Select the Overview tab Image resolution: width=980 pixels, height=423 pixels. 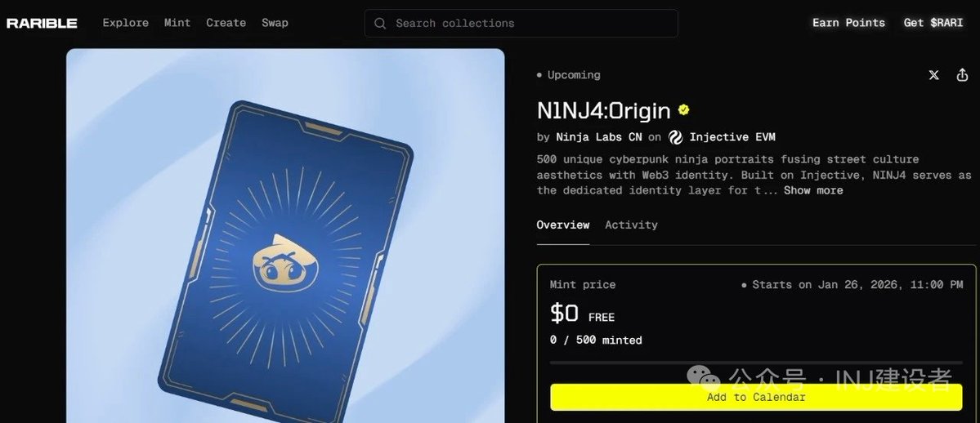pyautogui.click(x=563, y=225)
